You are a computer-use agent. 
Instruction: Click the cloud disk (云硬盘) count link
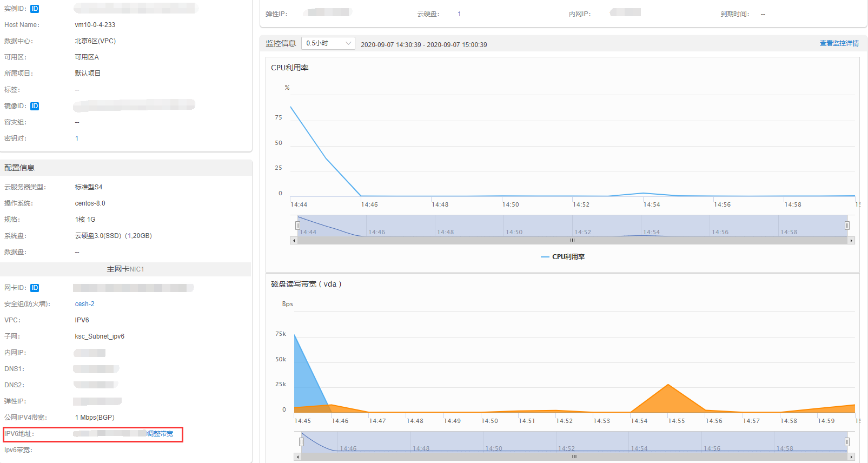click(x=459, y=14)
